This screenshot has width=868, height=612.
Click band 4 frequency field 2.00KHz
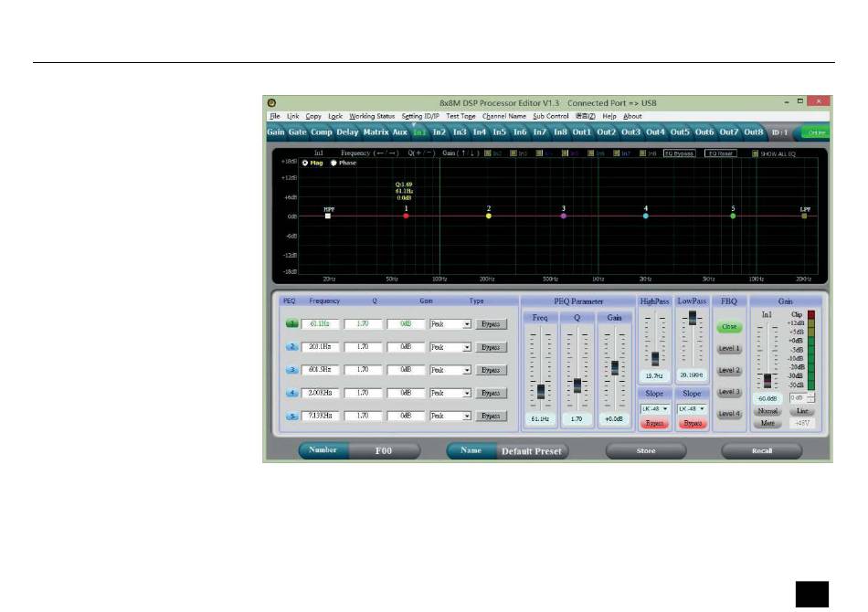click(x=320, y=393)
